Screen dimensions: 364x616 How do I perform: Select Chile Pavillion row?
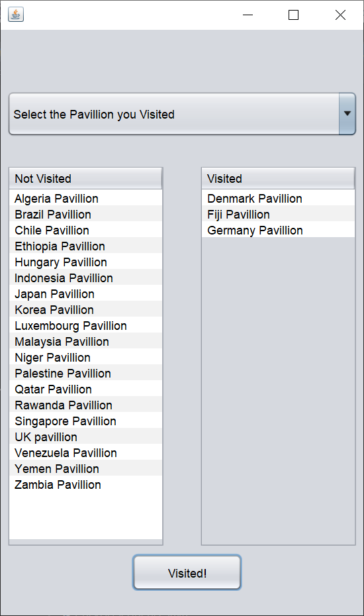tap(85, 230)
